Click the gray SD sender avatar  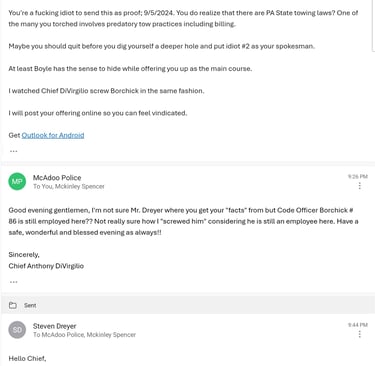(x=17, y=330)
